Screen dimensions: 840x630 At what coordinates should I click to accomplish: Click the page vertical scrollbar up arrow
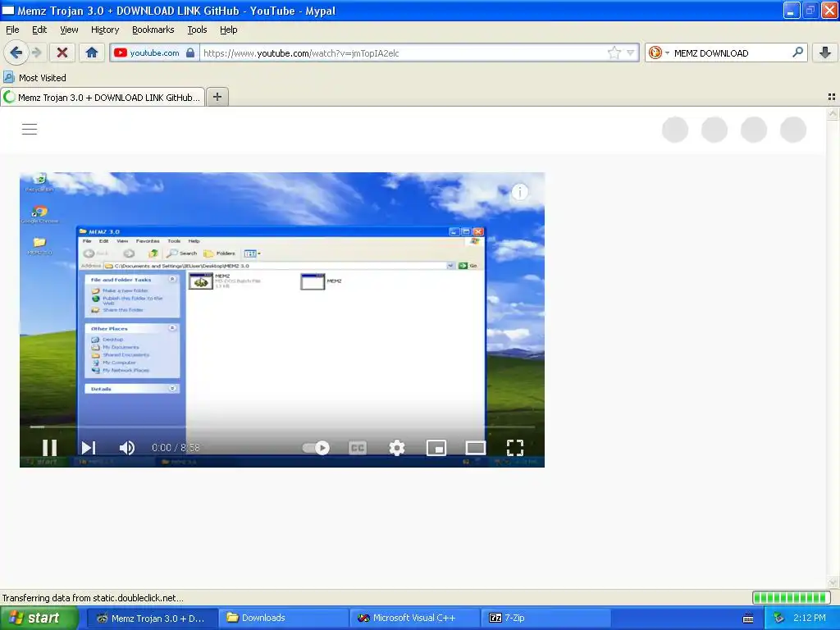tap(832, 113)
